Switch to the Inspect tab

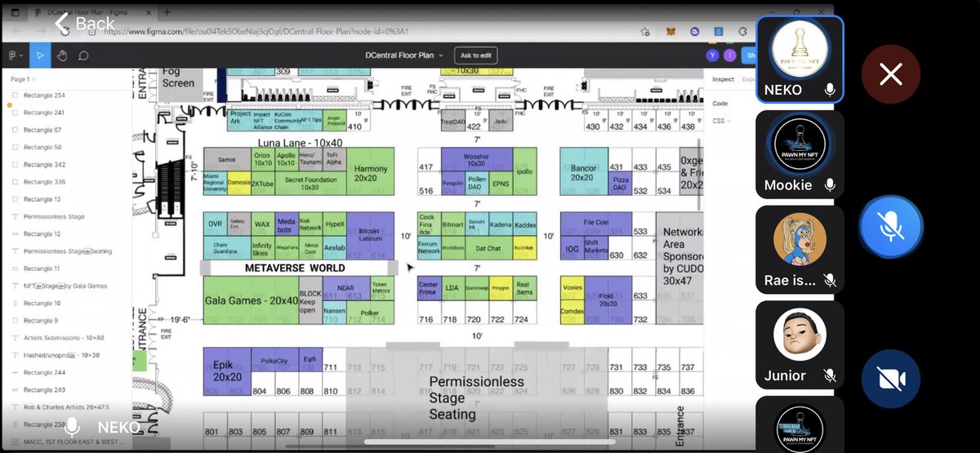723,79
